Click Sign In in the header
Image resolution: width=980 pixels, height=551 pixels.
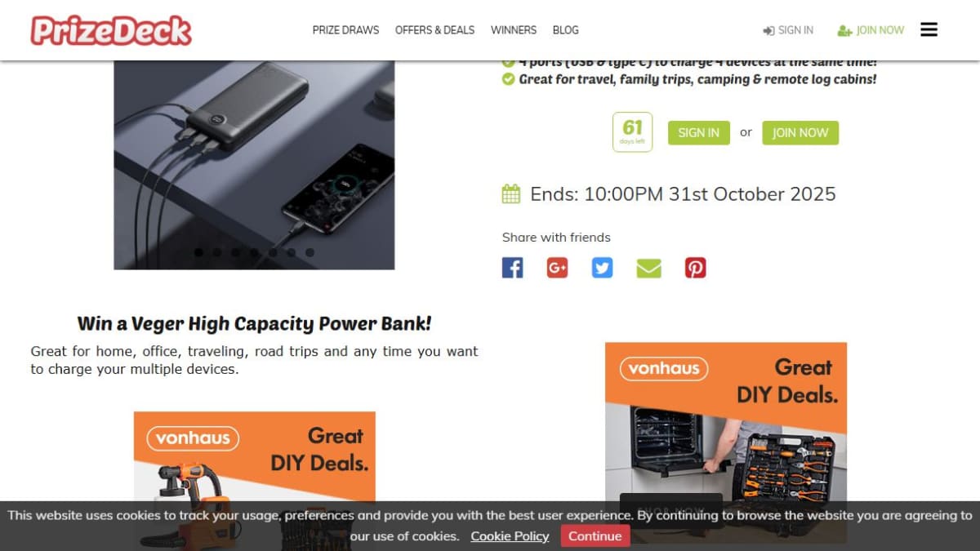[x=788, y=30]
